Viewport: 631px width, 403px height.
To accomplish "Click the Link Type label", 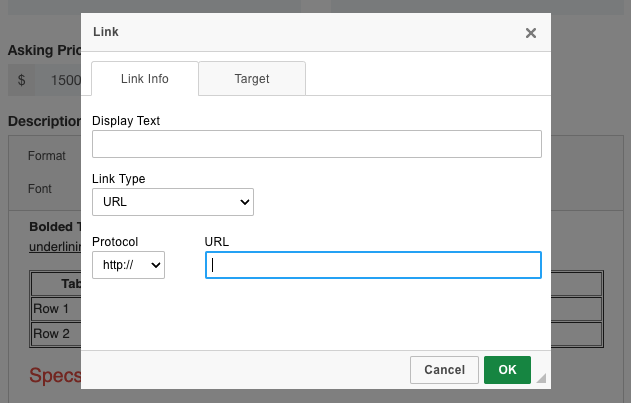I will tap(119, 179).
